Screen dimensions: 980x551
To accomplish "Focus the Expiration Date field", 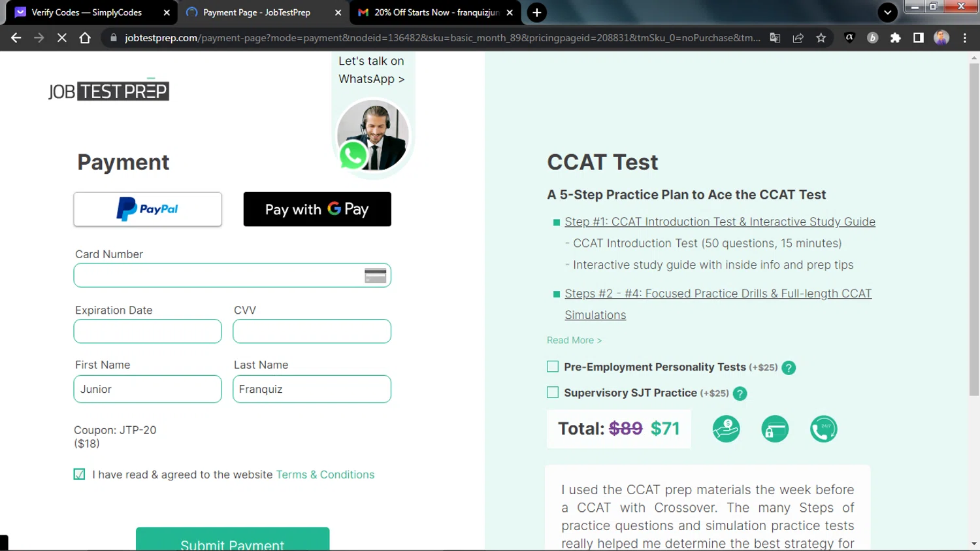I will point(148,331).
